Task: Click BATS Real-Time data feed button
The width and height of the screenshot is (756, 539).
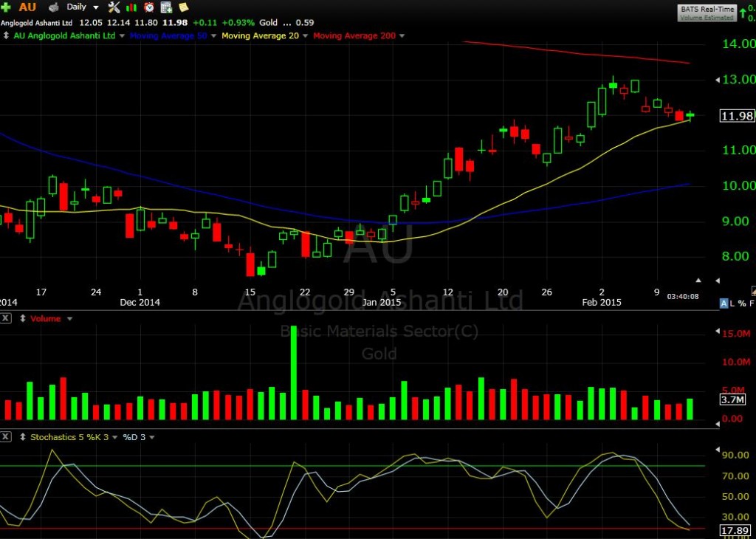Action: [x=707, y=13]
